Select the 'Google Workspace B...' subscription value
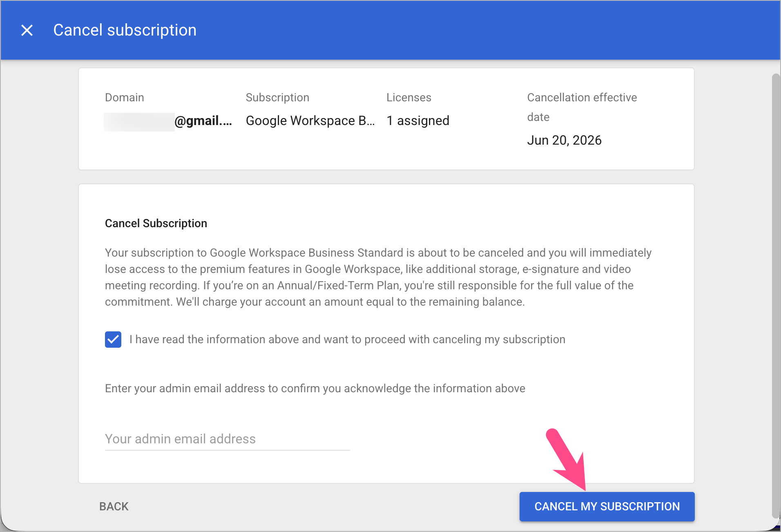The height and width of the screenshot is (532, 781). pyautogui.click(x=310, y=121)
